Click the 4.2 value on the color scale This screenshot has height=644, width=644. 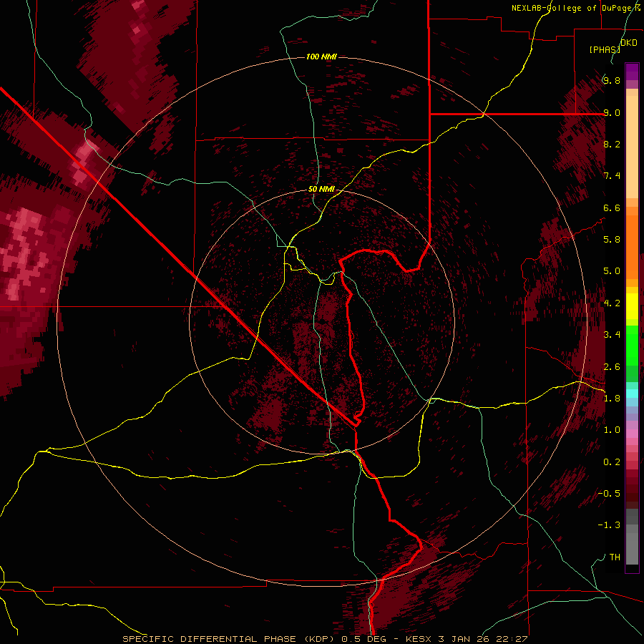coord(612,303)
